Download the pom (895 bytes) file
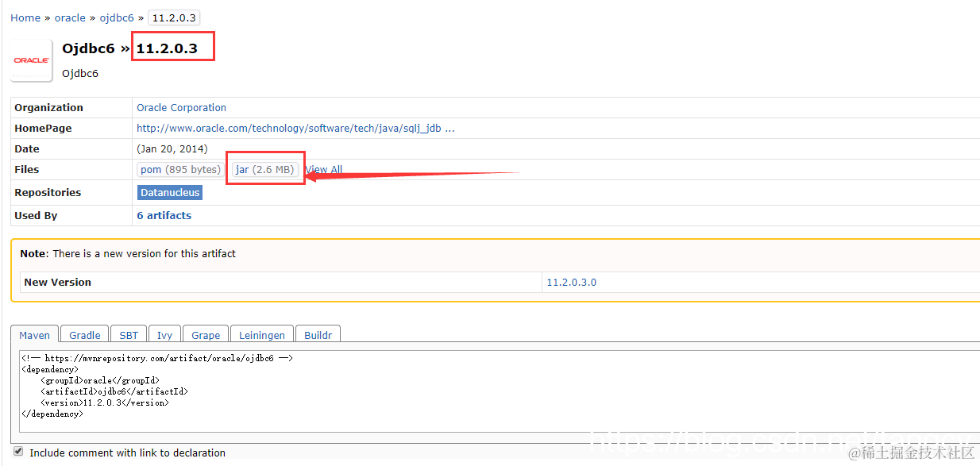The image size is (980, 466). tap(180, 169)
